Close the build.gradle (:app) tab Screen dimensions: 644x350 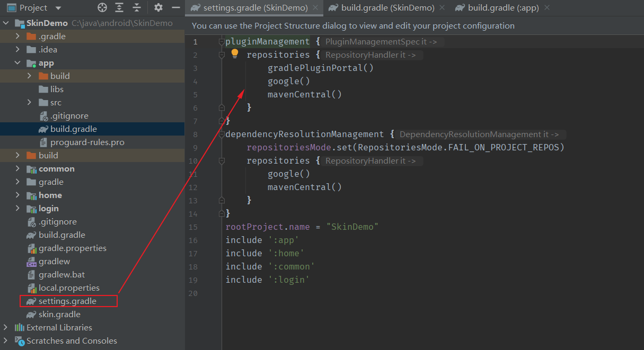547,8
